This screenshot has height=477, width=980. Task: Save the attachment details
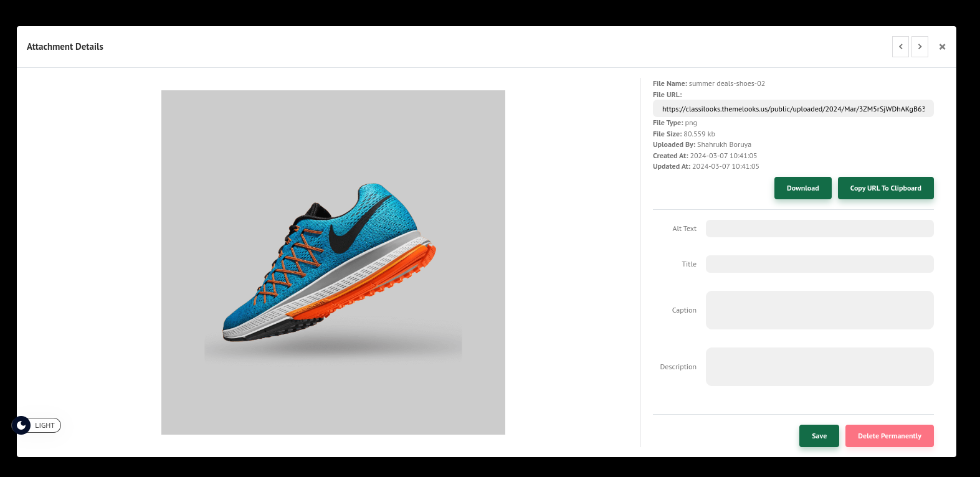(819, 436)
